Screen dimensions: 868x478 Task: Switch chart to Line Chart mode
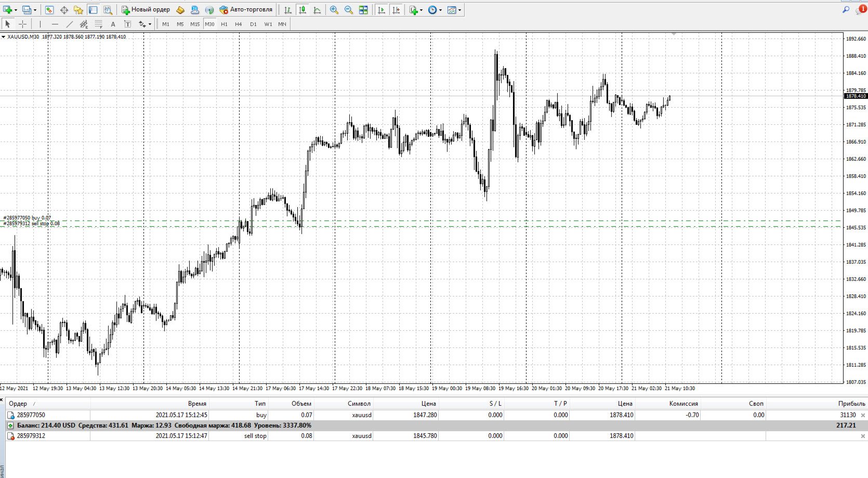317,10
